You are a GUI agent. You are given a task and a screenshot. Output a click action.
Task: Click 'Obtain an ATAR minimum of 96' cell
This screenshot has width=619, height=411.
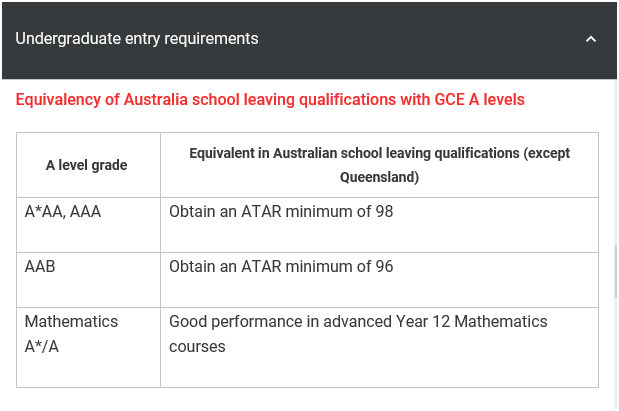click(379, 280)
